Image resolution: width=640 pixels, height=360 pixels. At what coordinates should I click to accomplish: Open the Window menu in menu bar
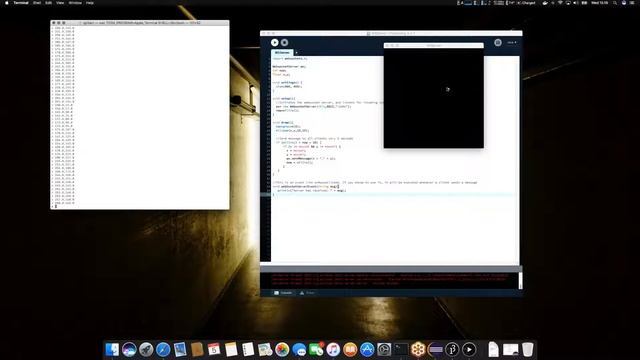coord(75,3)
